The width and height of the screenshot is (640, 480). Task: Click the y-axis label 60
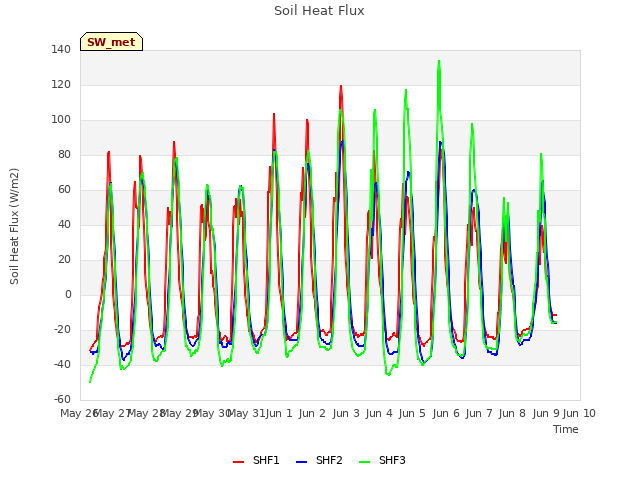[x=64, y=190]
